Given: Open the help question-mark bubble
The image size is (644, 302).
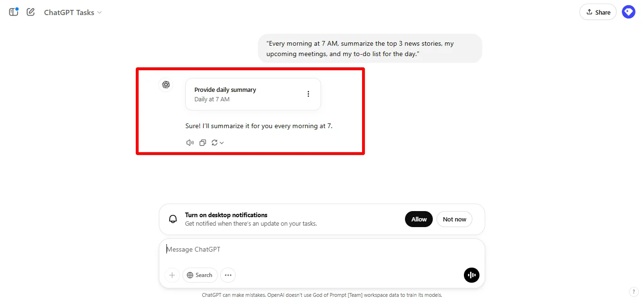Looking at the screenshot, I should tap(633, 292).
